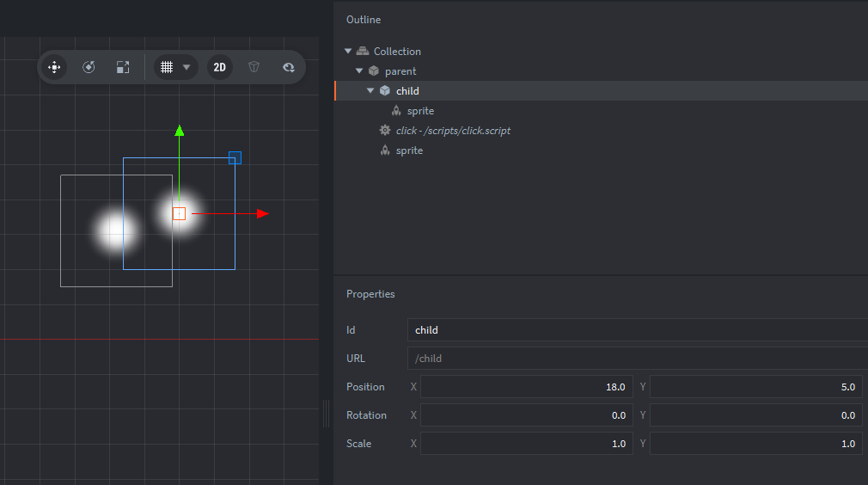Click the Position X field showing 18.0
The image size is (868, 485).
point(527,387)
